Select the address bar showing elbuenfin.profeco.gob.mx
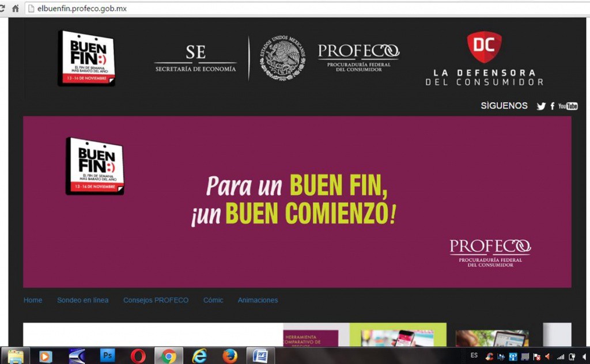 pyautogui.click(x=309, y=8)
